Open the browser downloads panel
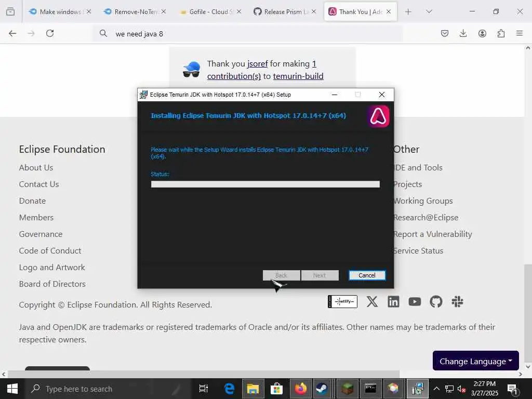This screenshot has width=532, height=399. click(x=463, y=33)
